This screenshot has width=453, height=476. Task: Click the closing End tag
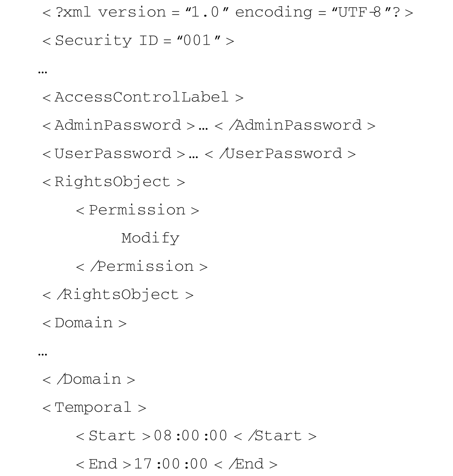tap(246, 464)
